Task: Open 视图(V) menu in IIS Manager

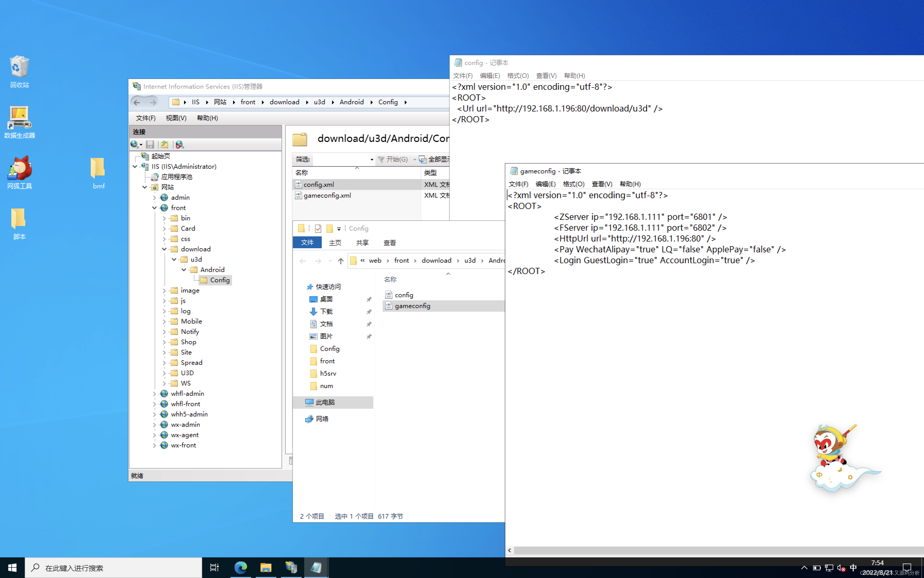Action: 176,118
